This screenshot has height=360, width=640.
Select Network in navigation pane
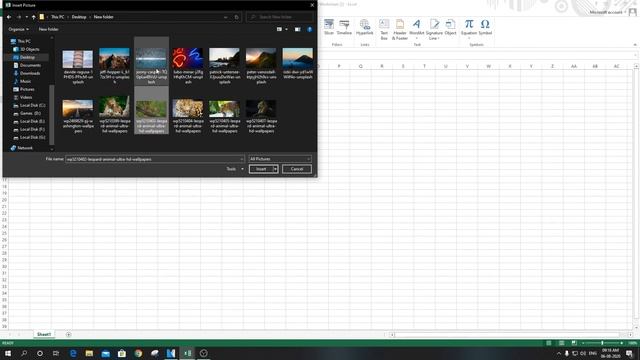25,148
